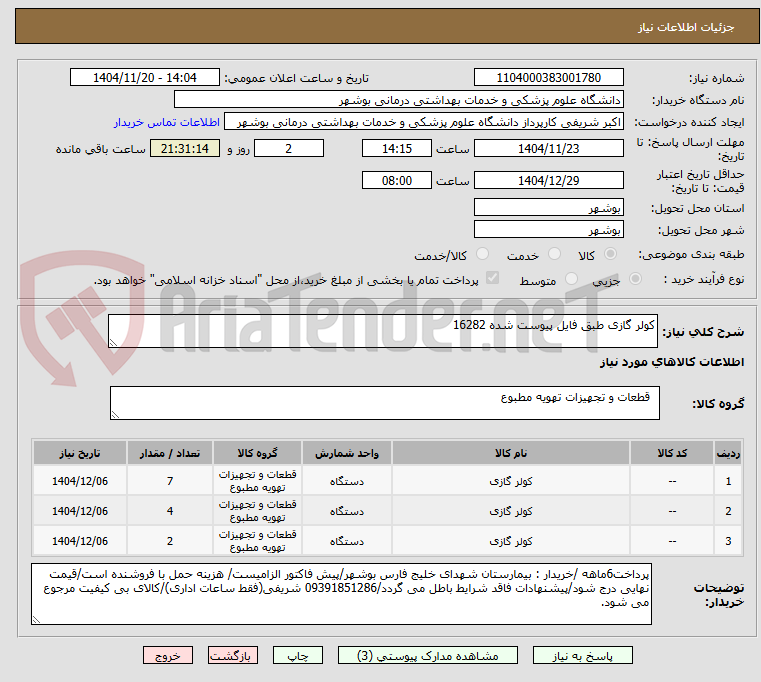This screenshot has height=682, width=761.
Task: Click قطعات و تجهیزات تهویه مطبوع in row 3
Action: point(257,541)
